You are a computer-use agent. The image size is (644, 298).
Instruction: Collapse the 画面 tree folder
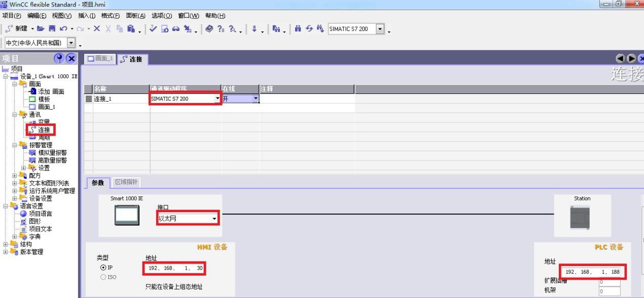coord(14,84)
